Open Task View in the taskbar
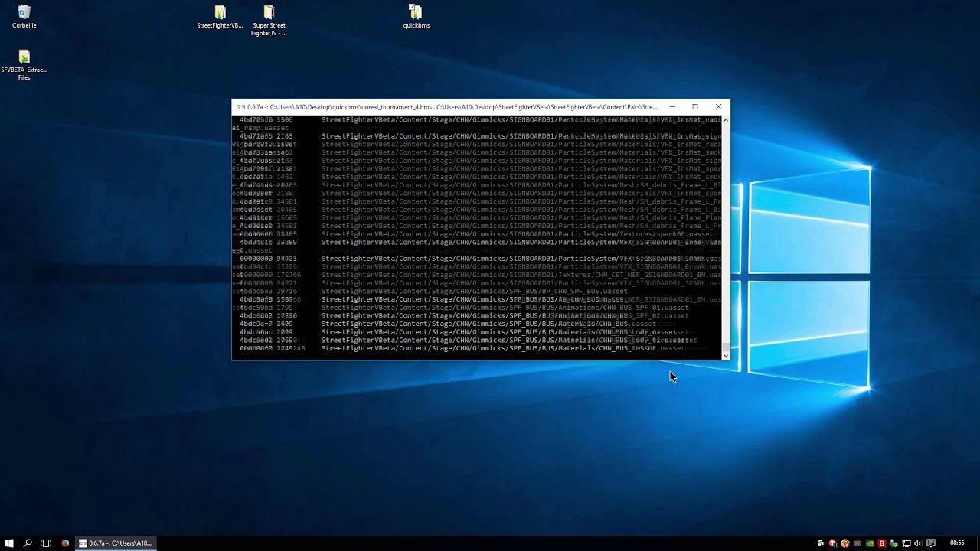This screenshot has width=980, height=551. [x=46, y=543]
